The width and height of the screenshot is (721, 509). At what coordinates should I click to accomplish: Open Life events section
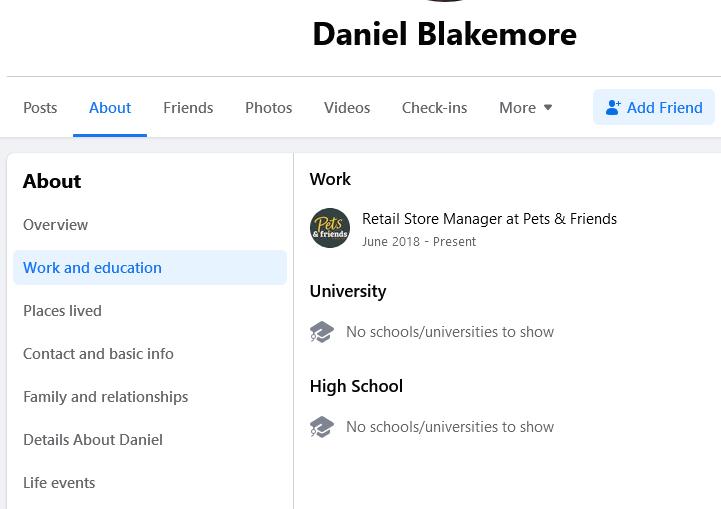click(60, 483)
